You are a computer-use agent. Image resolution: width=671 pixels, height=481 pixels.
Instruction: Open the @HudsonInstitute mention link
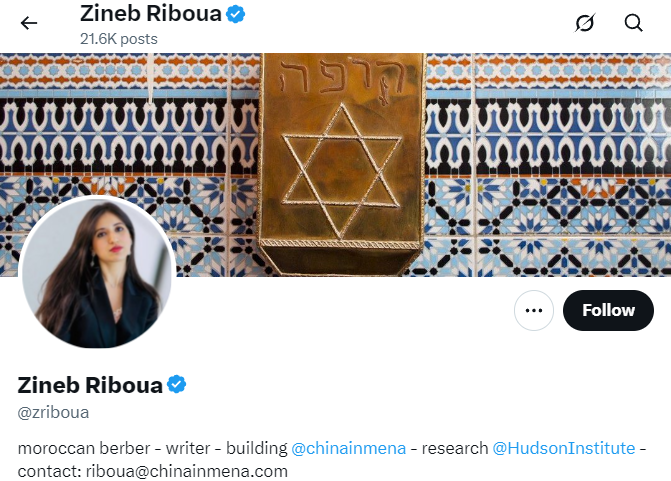coord(564,448)
